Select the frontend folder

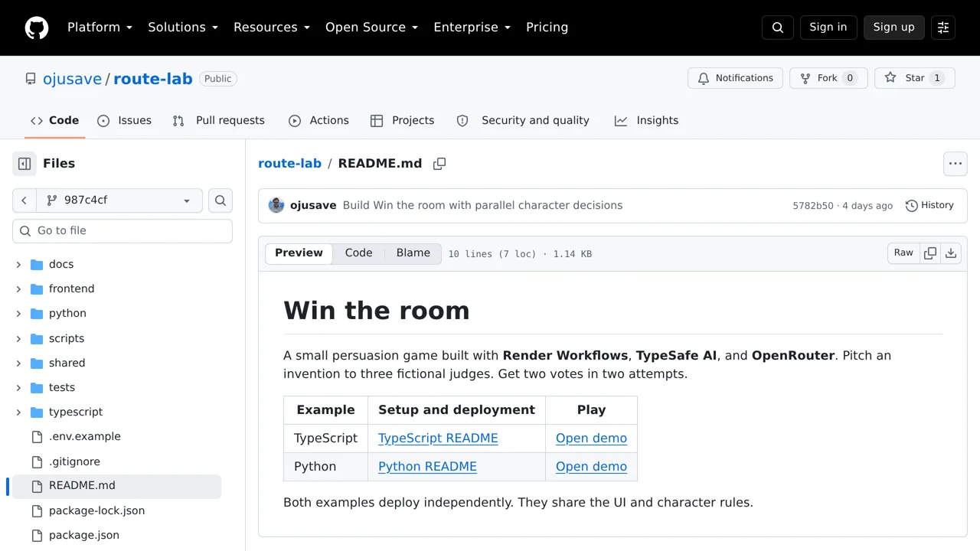tap(71, 289)
